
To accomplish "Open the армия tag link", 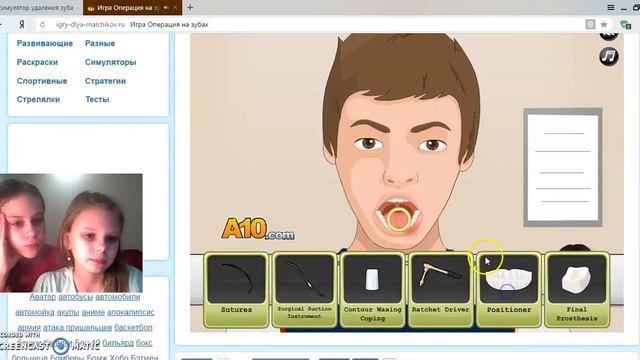I will click(x=29, y=327).
